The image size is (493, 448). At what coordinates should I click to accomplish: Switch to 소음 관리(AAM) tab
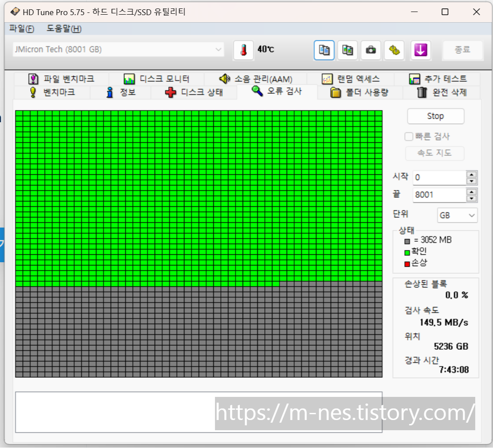point(256,79)
